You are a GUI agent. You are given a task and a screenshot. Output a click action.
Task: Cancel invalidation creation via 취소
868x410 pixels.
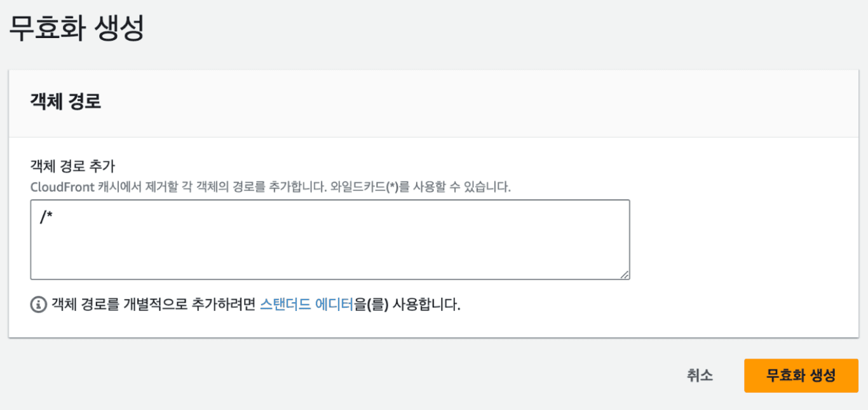[700, 376]
